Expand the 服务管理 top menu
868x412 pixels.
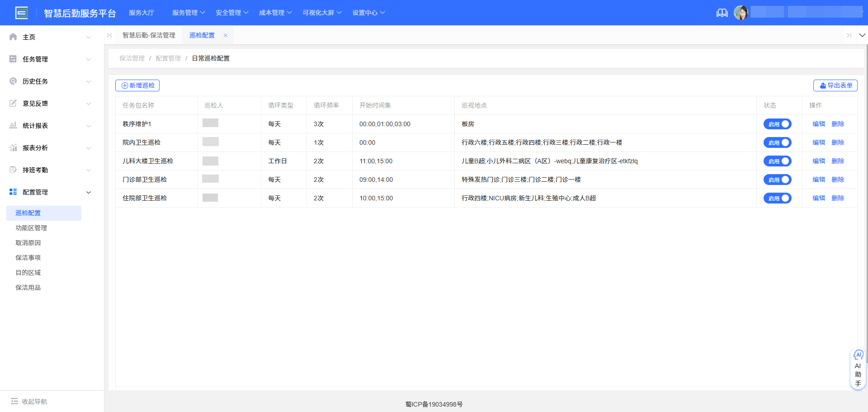coord(189,13)
